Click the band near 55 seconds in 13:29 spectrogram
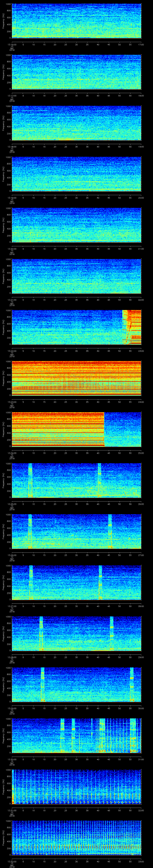Viewport: 153px width, 868px height. point(132,684)
